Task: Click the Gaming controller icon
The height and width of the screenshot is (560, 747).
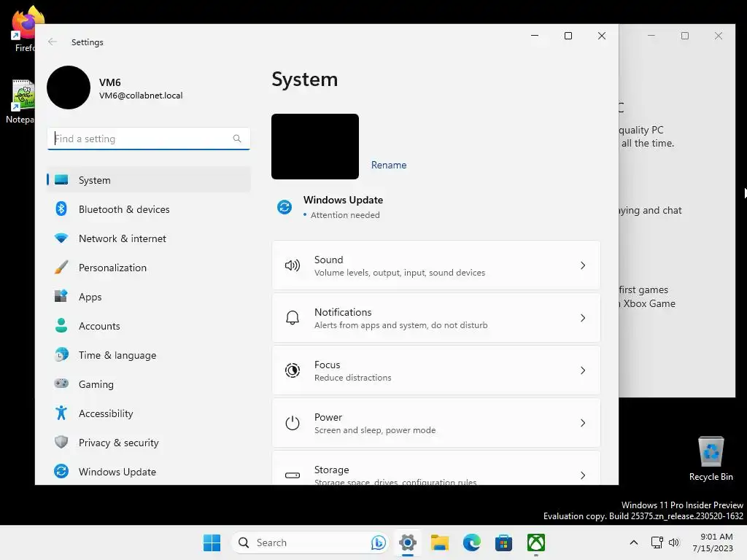Action: (x=61, y=384)
